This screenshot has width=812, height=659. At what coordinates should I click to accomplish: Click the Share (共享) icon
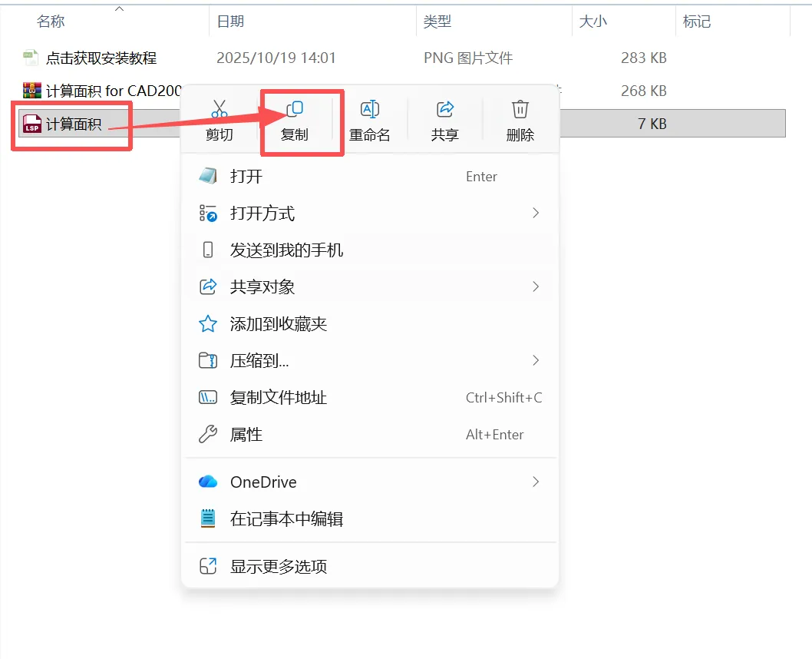[445, 109]
